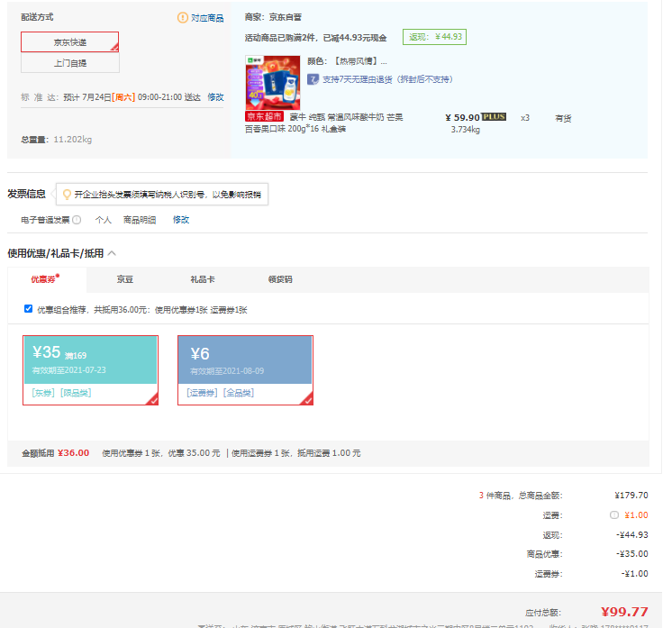672x628 pixels.
Task: Click the 发票信息 section heading
Action: pos(26,194)
